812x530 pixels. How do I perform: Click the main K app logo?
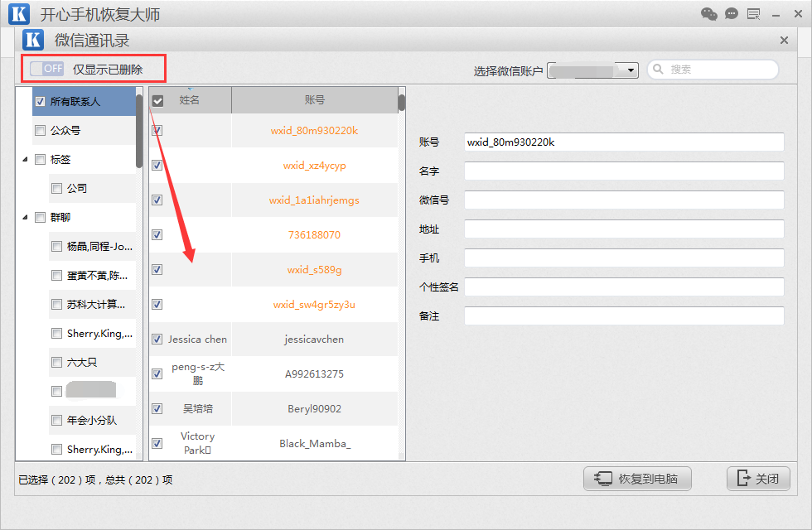pos(19,14)
